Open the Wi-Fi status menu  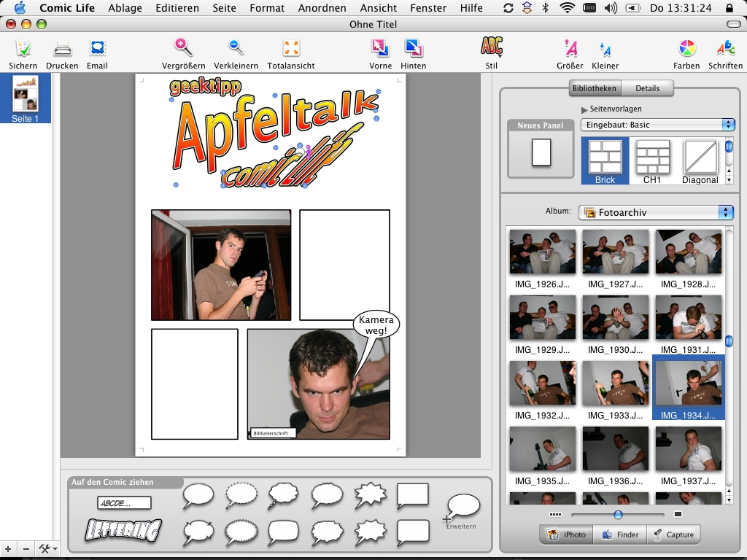point(567,7)
